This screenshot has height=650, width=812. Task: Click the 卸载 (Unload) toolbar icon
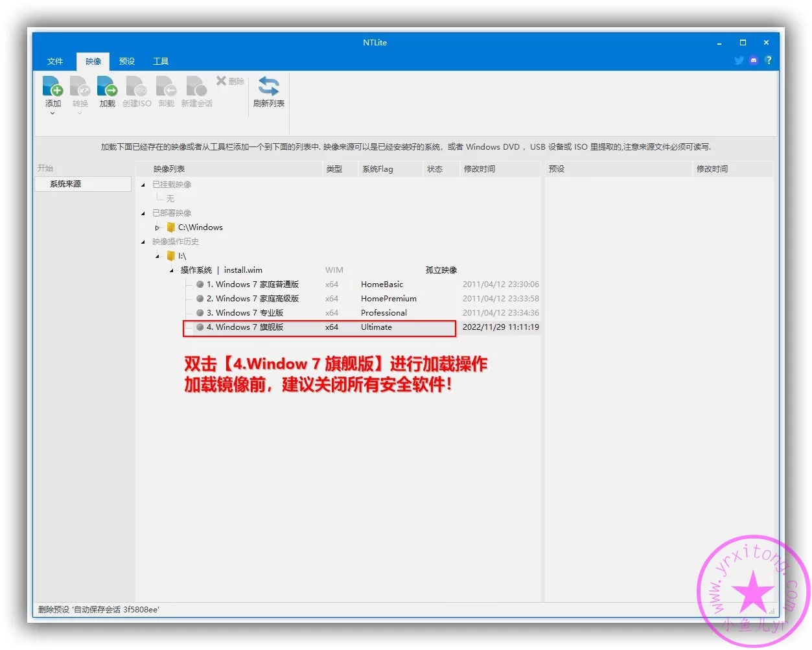tap(167, 86)
